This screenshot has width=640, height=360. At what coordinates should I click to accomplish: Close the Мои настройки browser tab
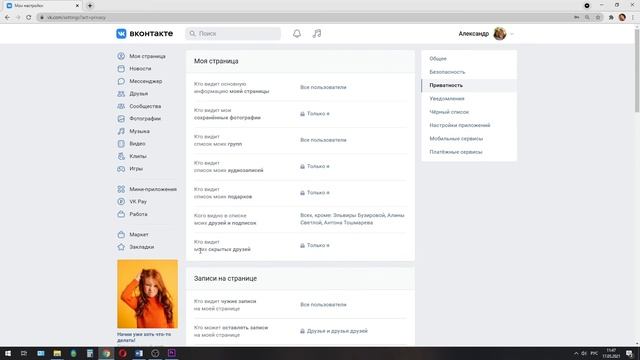point(77,6)
